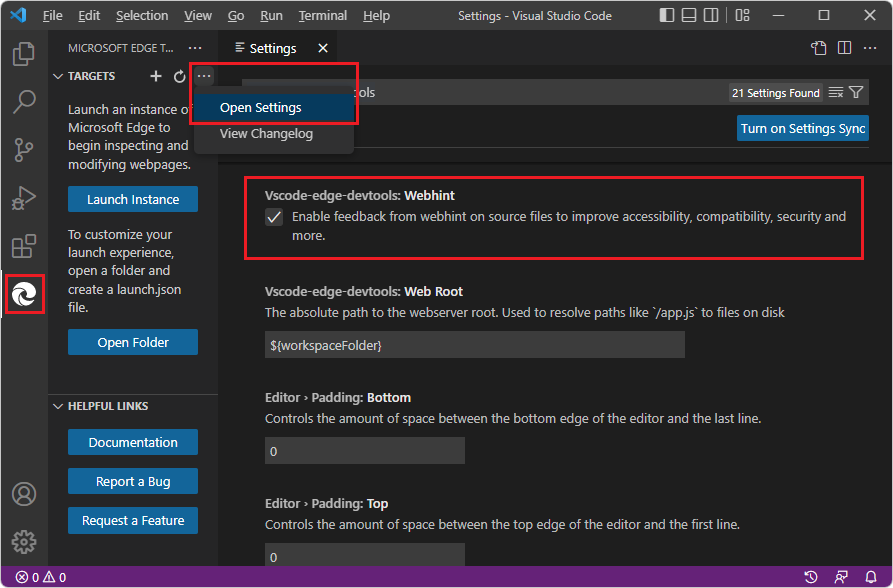Open the filter settings icon
The height and width of the screenshot is (588, 893).
click(858, 92)
